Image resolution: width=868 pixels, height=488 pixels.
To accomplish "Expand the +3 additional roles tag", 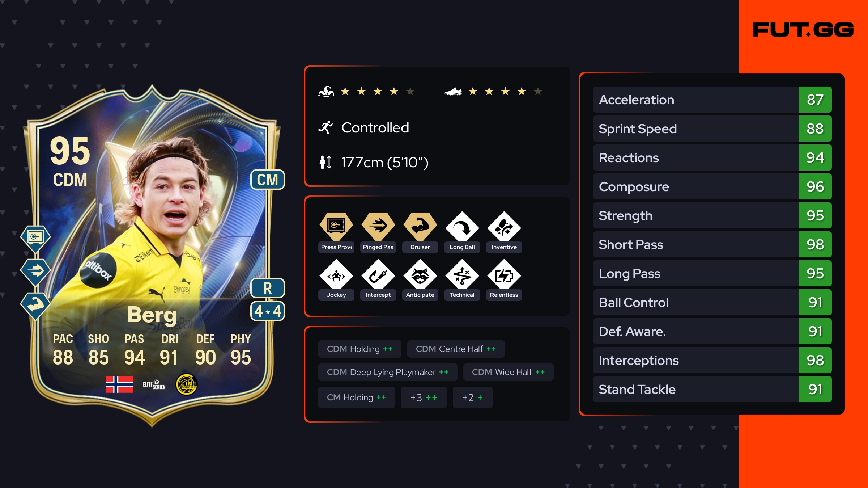I will click(424, 397).
